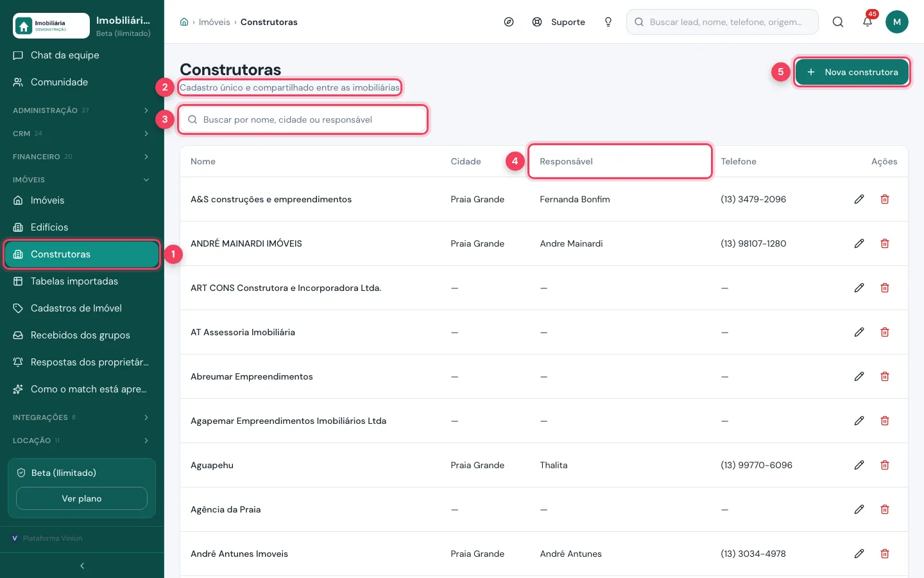Expand the LOCAÇÃO section
This screenshot has height=578, width=924.
(82, 441)
